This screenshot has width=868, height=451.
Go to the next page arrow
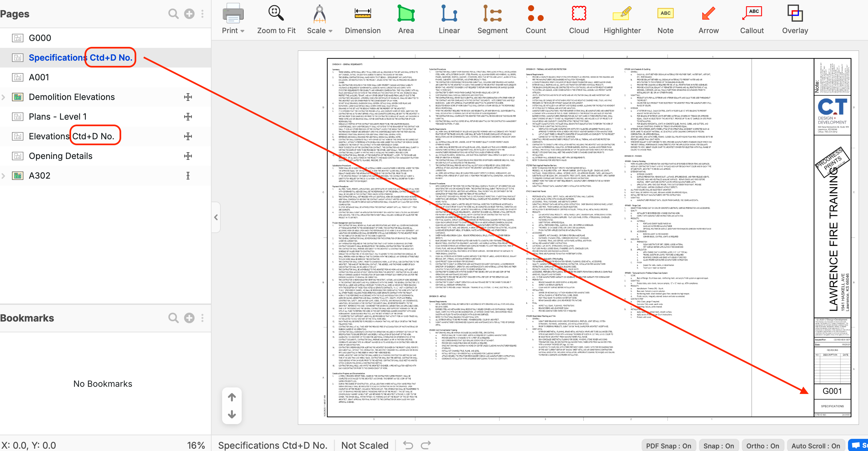(232, 414)
